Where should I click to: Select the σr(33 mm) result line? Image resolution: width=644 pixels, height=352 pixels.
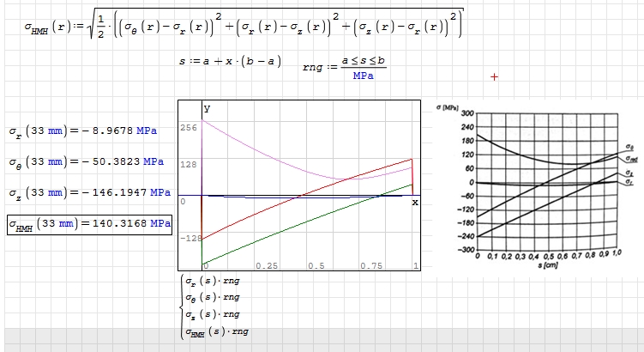(82, 131)
